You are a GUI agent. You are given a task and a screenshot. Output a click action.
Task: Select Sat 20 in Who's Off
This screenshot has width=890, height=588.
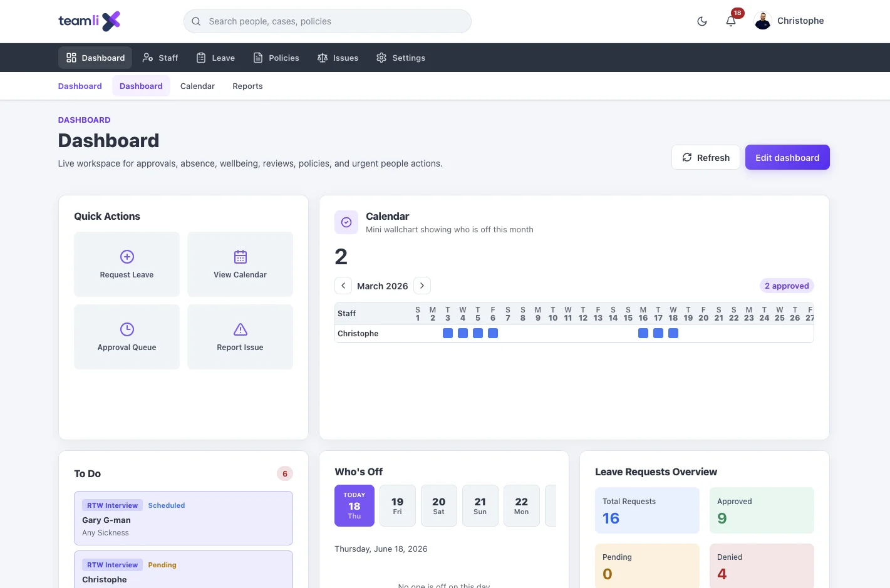pyautogui.click(x=439, y=505)
